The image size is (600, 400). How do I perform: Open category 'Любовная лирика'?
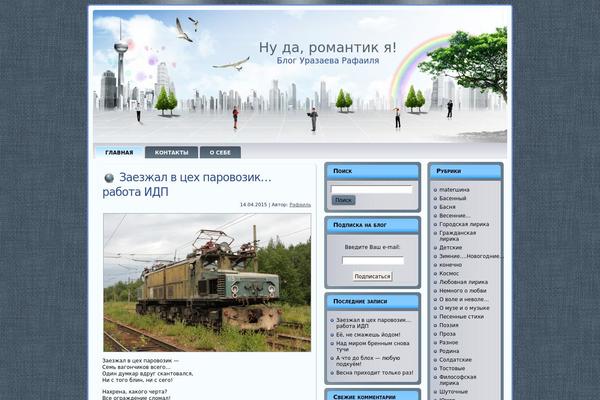[463, 282]
